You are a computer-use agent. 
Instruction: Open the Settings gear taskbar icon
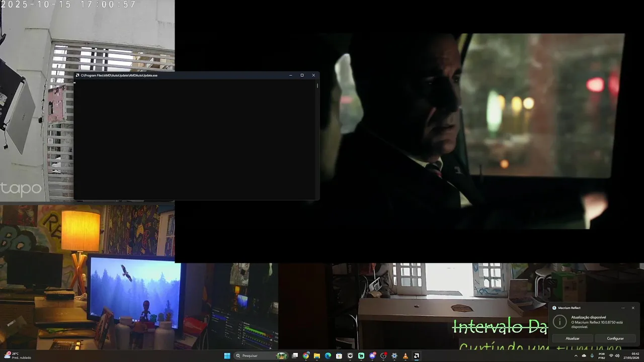(394, 356)
